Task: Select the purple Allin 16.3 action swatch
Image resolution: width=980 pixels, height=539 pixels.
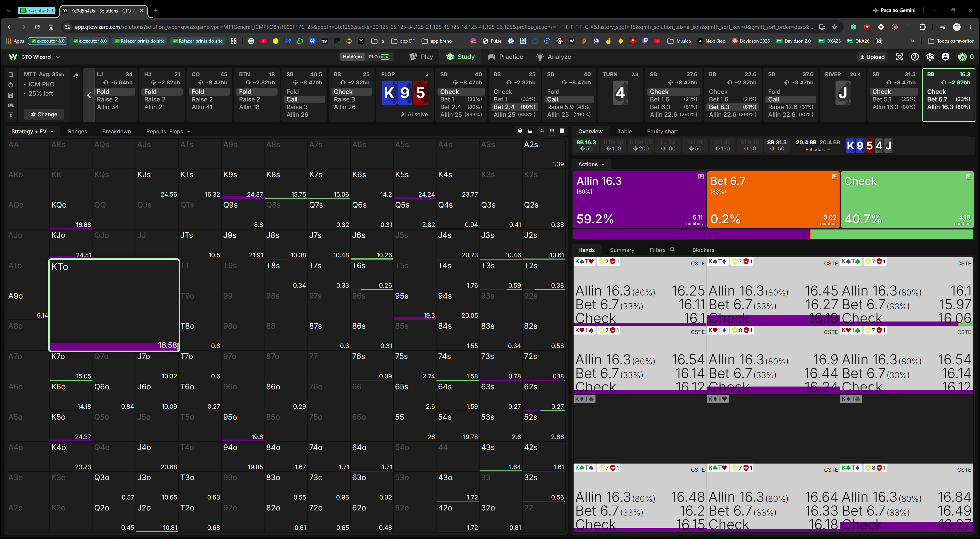Action: [639, 199]
